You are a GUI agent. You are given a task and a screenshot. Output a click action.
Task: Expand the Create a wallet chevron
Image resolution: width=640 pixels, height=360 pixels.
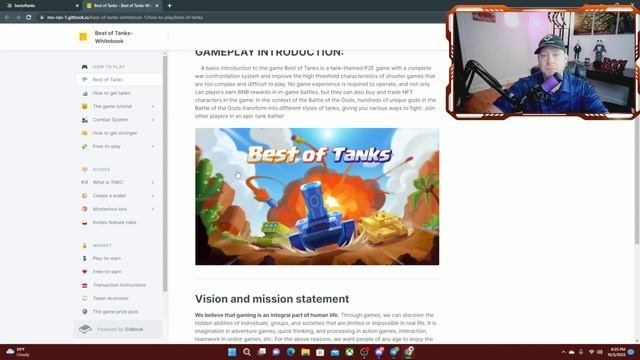pyautogui.click(x=153, y=196)
